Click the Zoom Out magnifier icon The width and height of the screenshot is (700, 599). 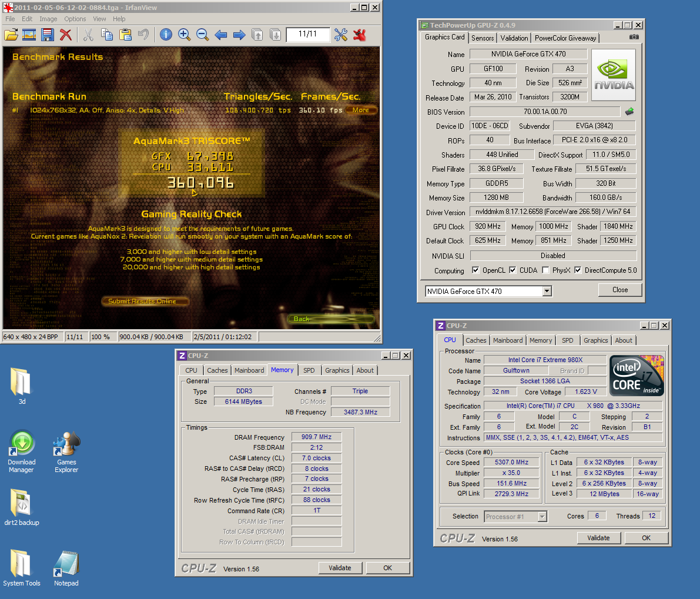[202, 34]
